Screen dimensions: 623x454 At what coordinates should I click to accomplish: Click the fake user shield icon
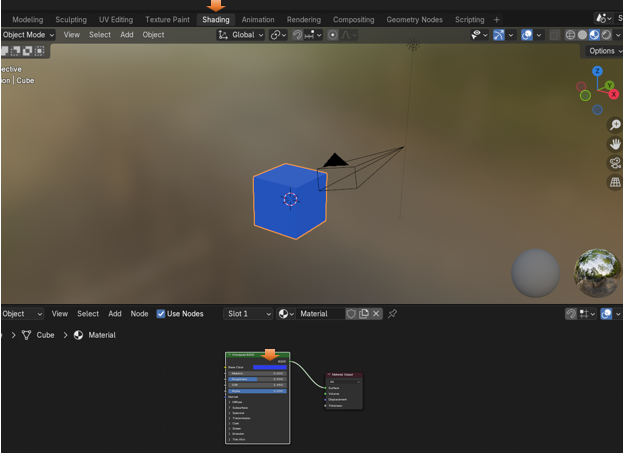point(351,314)
